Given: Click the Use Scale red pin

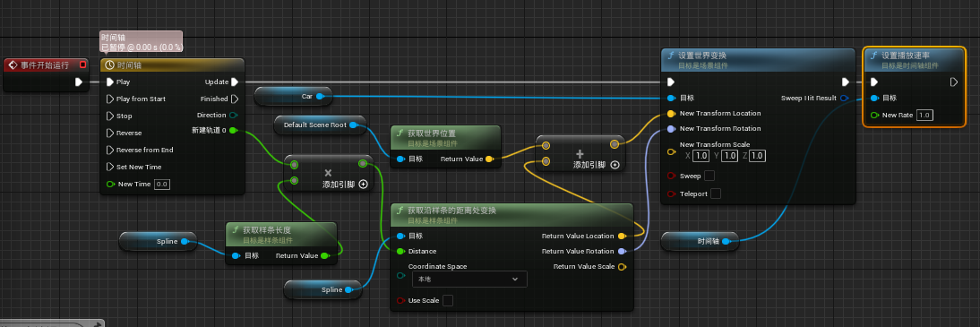Looking at the screenshot, I should (400, 301).
